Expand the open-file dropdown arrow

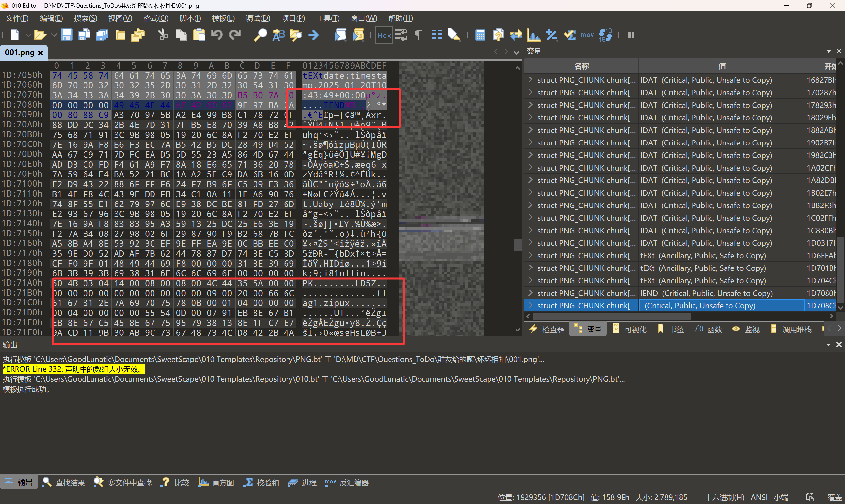[54, 35]
